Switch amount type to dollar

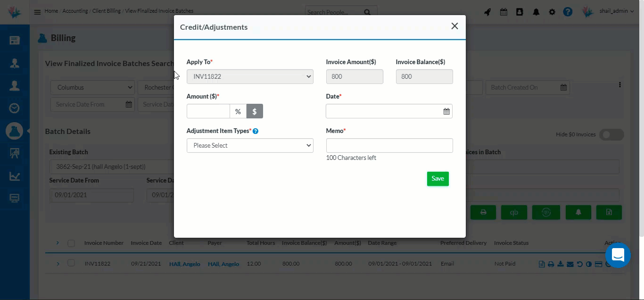[x=255, y=111]
